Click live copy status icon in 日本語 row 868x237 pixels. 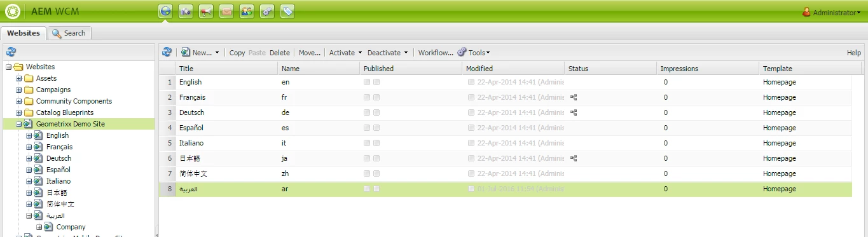point(574,159)
